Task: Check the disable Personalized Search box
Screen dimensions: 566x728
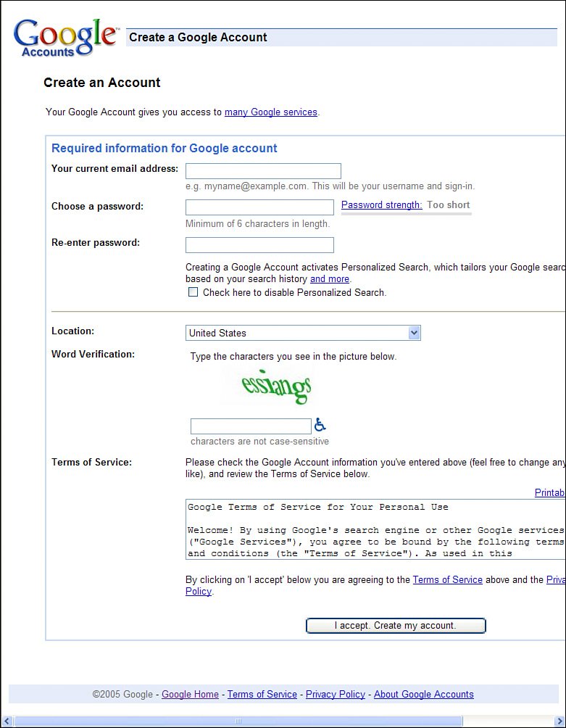Action: tap(193, 292)
